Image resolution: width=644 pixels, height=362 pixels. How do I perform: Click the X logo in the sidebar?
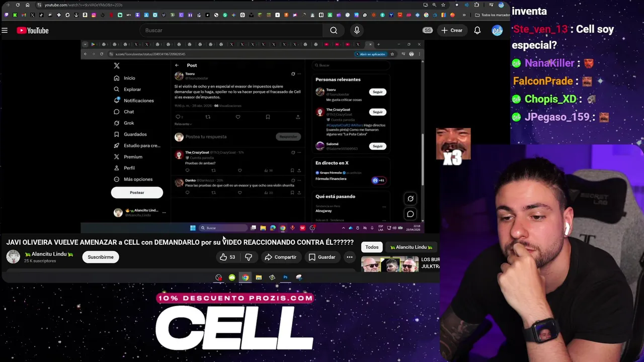[x=117, y=66]
